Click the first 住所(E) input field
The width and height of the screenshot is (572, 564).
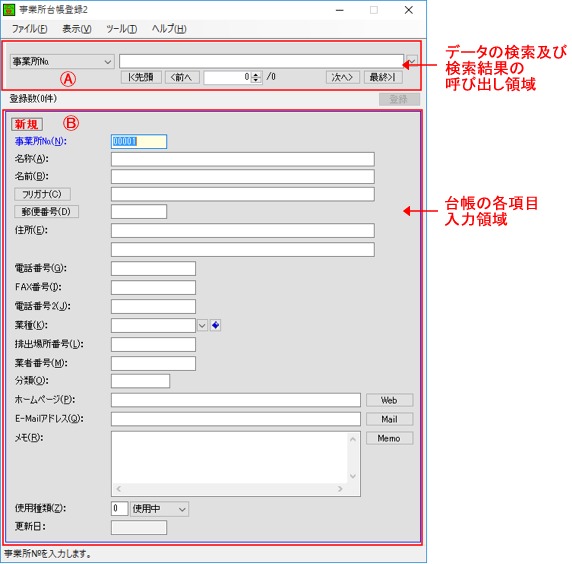click(x=243, y=231)
